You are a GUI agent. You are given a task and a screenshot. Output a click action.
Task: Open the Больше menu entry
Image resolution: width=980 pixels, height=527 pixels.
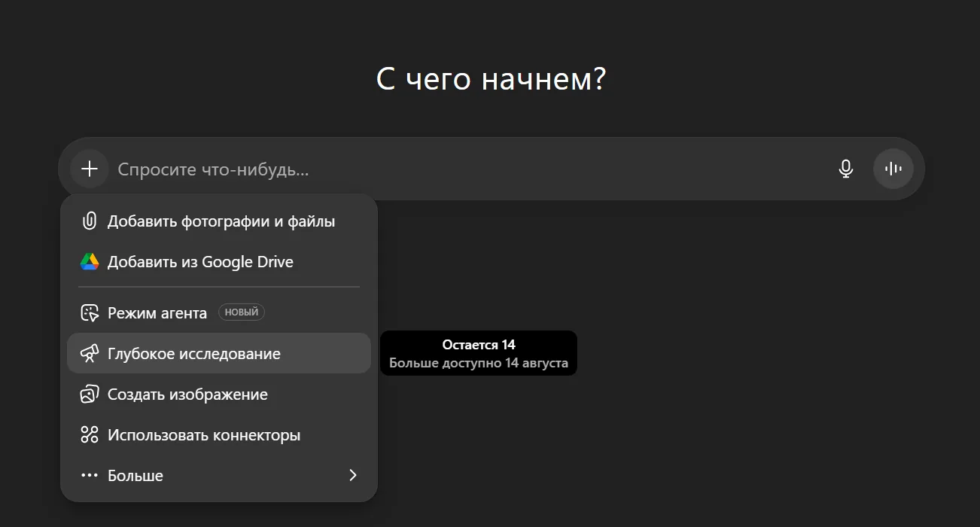click(219, 475)
